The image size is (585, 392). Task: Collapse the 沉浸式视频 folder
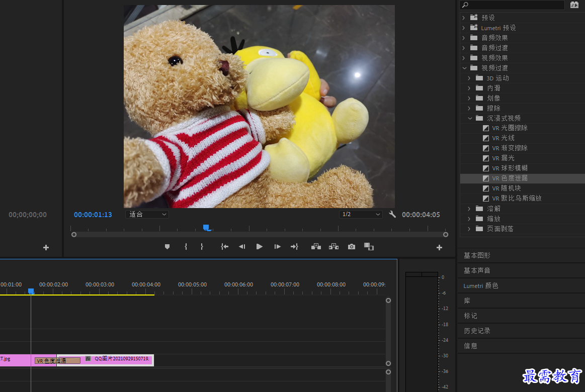(470, 118)
